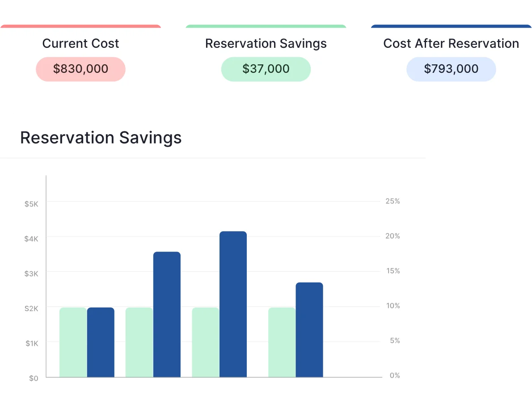Click the Reservation Savings chart heading
The height and width of the screenshot is (413, 532).
pyautogui.click(x=101, y=137)
